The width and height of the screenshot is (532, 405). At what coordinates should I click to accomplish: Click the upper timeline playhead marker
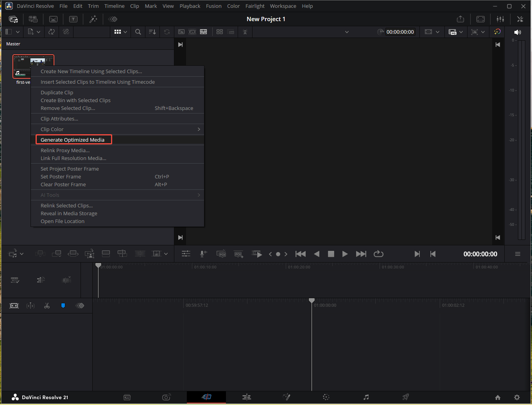[99, 265]
